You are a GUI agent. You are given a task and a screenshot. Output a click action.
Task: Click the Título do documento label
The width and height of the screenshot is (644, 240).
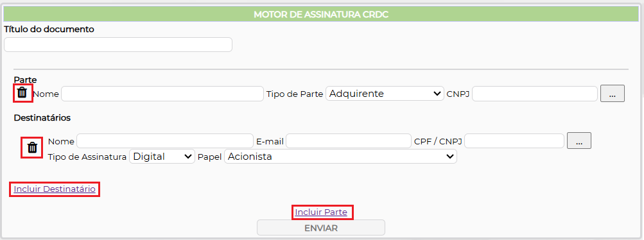[49, 29]
